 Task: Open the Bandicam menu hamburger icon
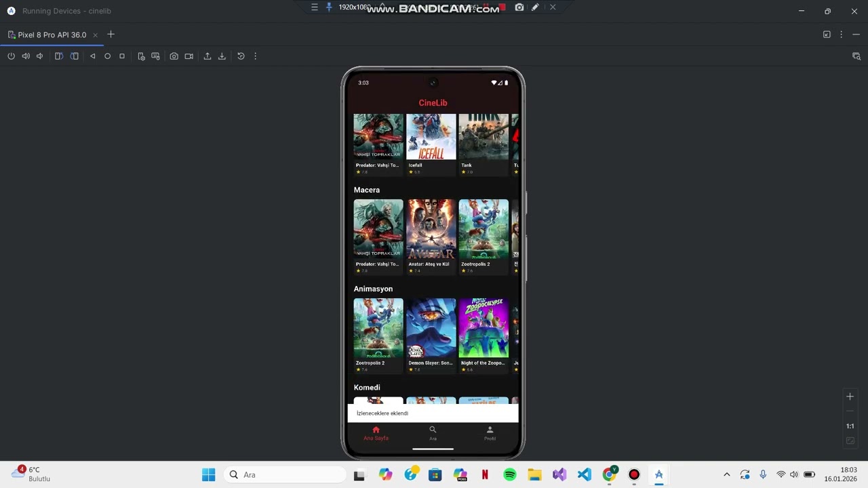pyautogui.click(x=315, y=7)
